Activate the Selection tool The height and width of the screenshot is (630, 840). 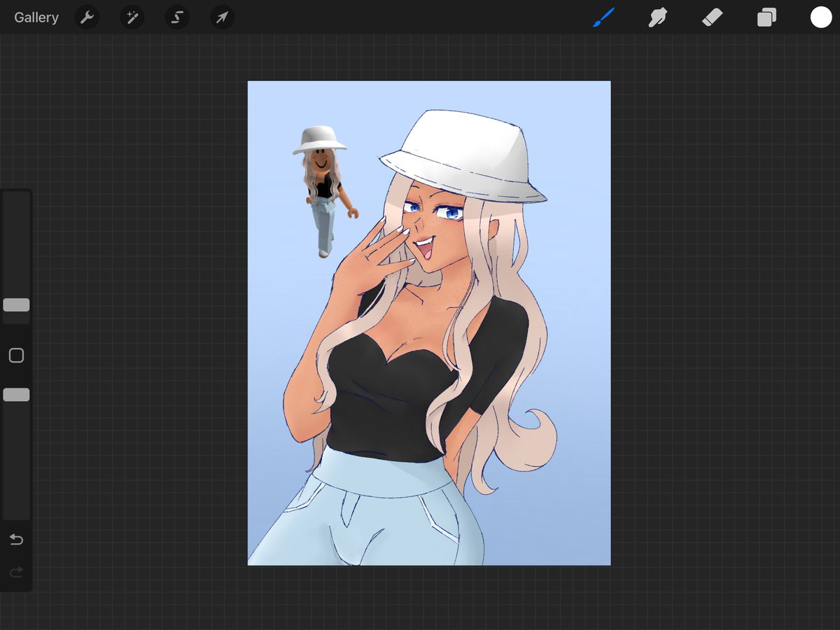tap(177, 17)
